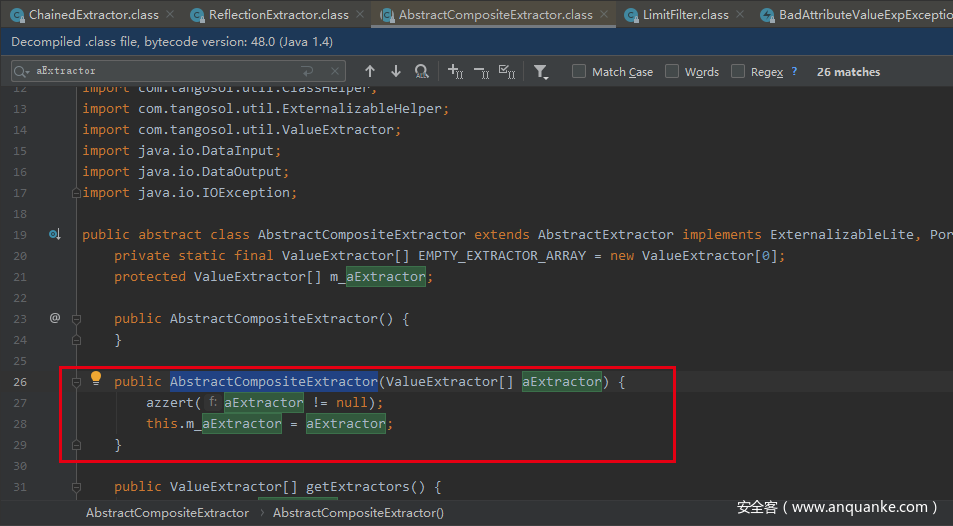Add selection for next occurrence icon
This screenshot has width=953, height=526.
click(x=455, y=71)
